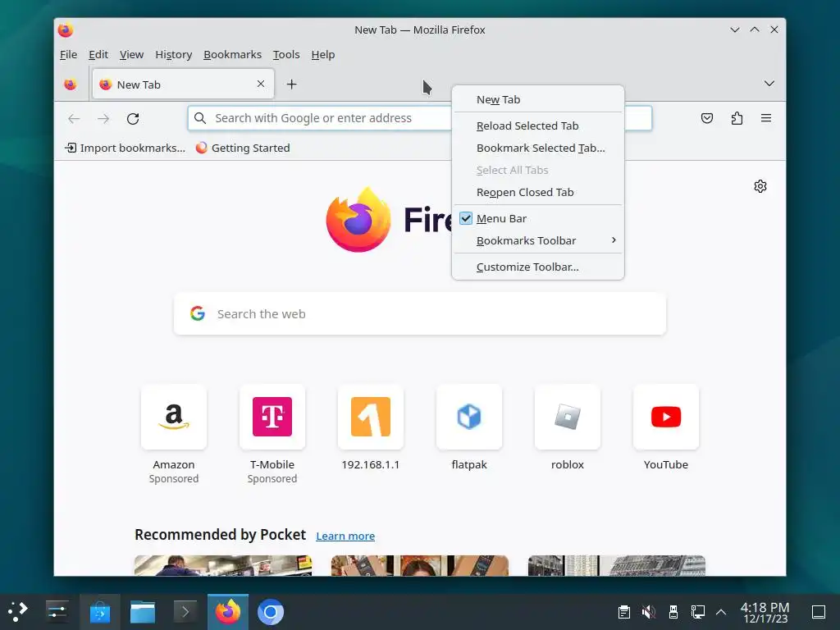The height and width of the screenshot is (630, 840).
Task: Launch the Konsole terminal icon
Action: tap(185, 612)
